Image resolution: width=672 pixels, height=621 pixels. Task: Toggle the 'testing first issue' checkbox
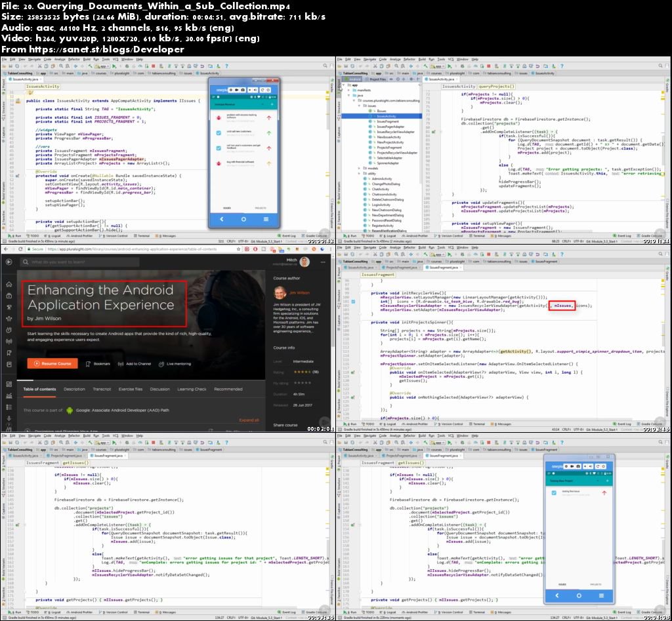pyautogui.click(x=554, y=493)
